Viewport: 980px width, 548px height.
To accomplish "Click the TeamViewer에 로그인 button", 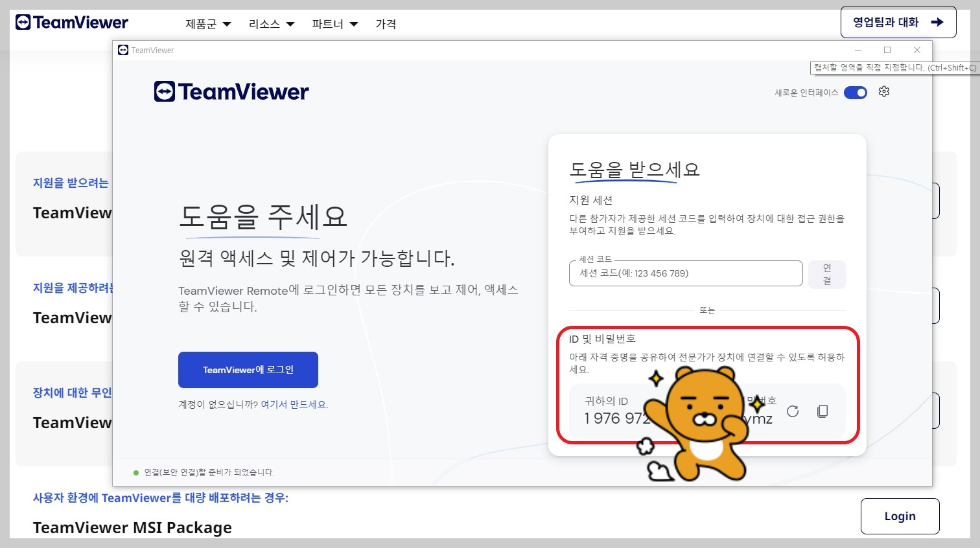I will click(248, 370).
